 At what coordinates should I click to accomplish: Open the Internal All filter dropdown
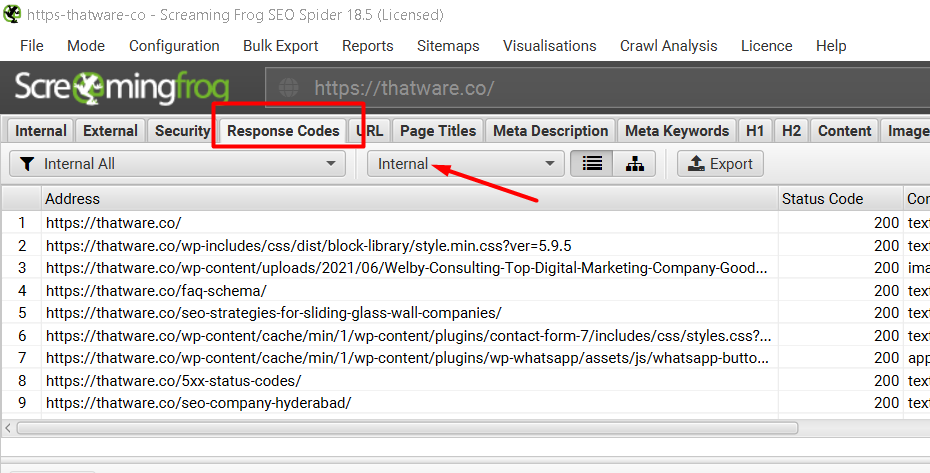coord(177,164)
